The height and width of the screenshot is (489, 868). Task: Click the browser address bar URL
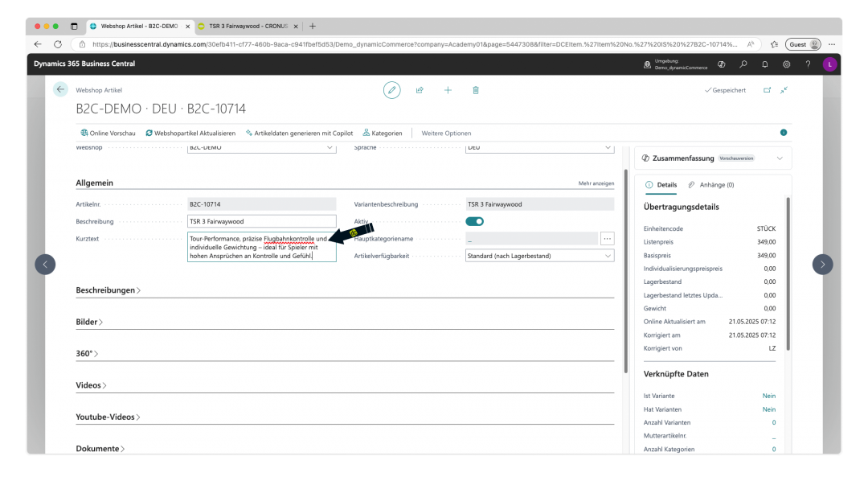pos(415,44)
